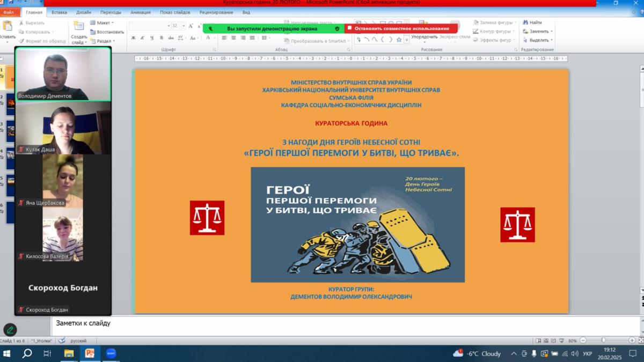644x362 pixels.
Task: Click the align text left icon
Action: tap(224, 38)
